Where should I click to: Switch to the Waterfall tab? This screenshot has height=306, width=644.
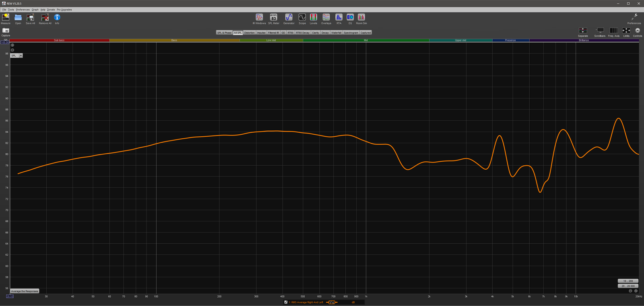[336, 33]
